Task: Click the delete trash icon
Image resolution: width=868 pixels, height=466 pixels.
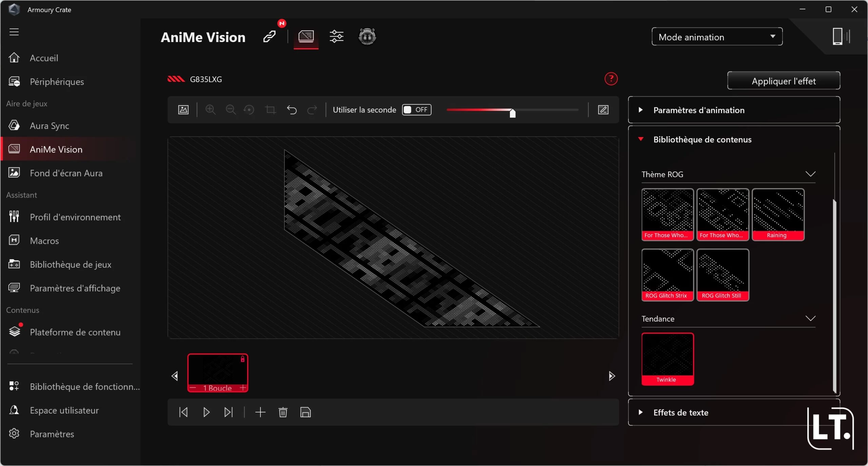Action: (283, 412)
